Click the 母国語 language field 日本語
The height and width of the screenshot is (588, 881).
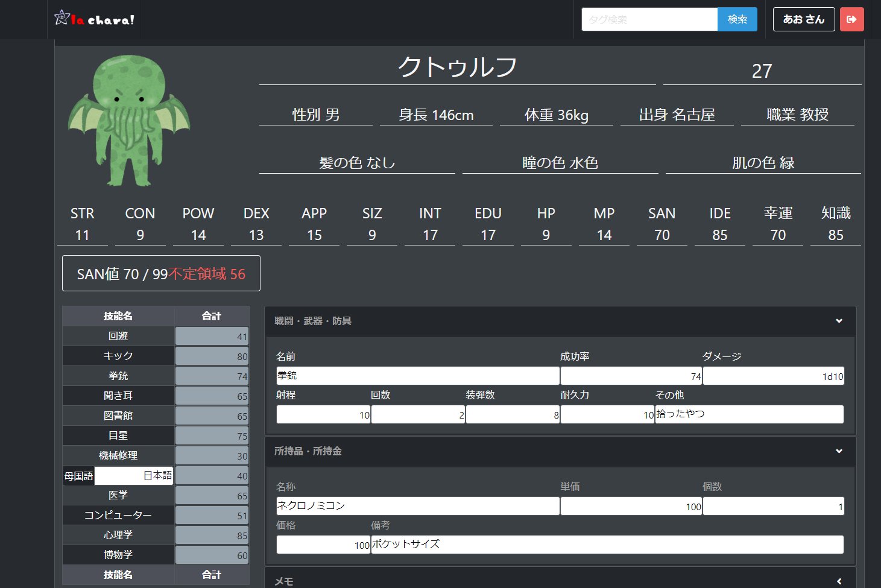coord(134,475)
